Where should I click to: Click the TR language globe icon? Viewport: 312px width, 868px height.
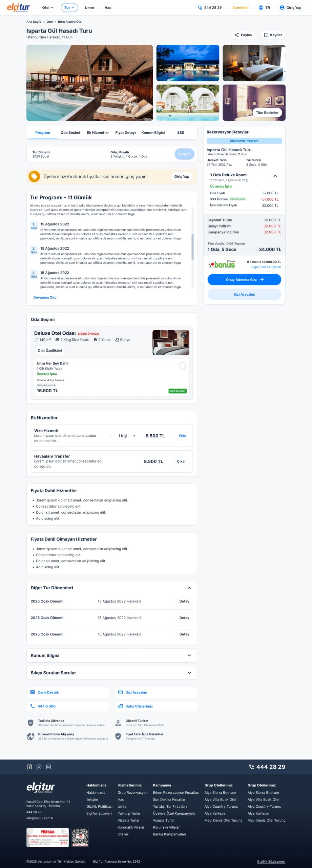(261, 7)
